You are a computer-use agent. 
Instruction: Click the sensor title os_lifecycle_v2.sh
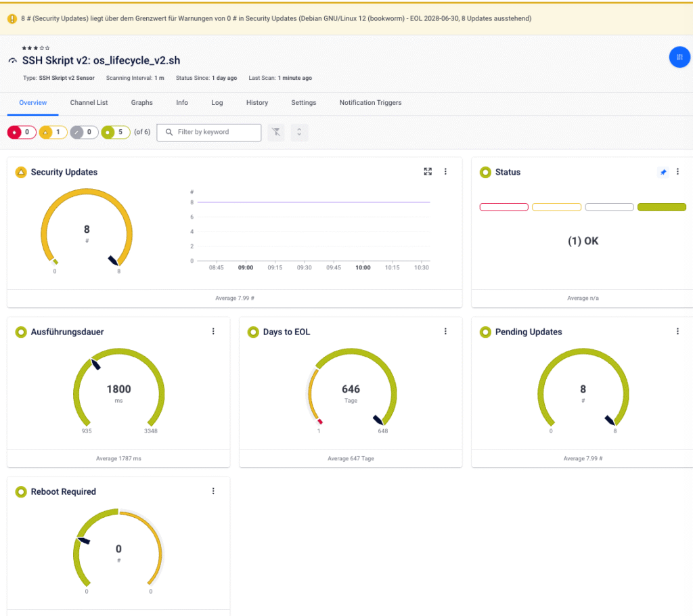pyautogui.click(x=102, y=60)
